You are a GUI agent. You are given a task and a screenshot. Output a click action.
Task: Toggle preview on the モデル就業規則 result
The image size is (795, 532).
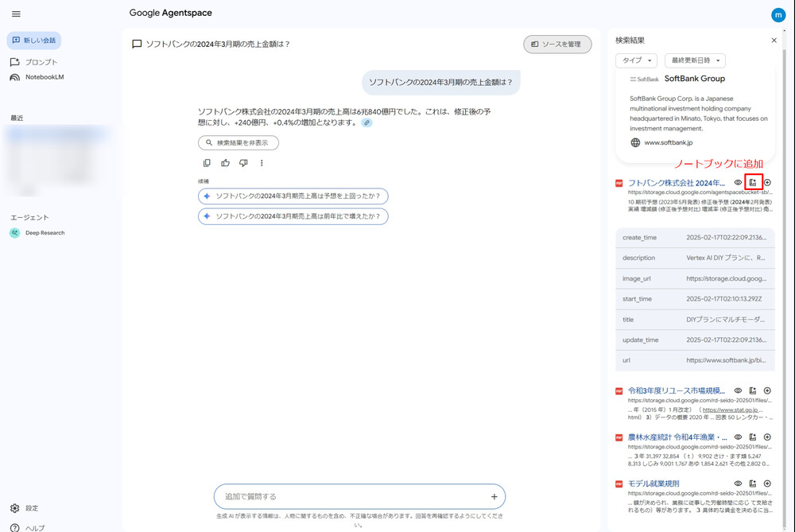click(x=738, y=483)
